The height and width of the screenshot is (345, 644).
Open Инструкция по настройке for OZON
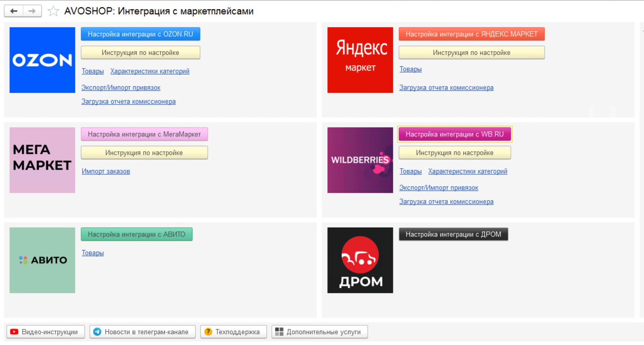(x=140, y=52)
